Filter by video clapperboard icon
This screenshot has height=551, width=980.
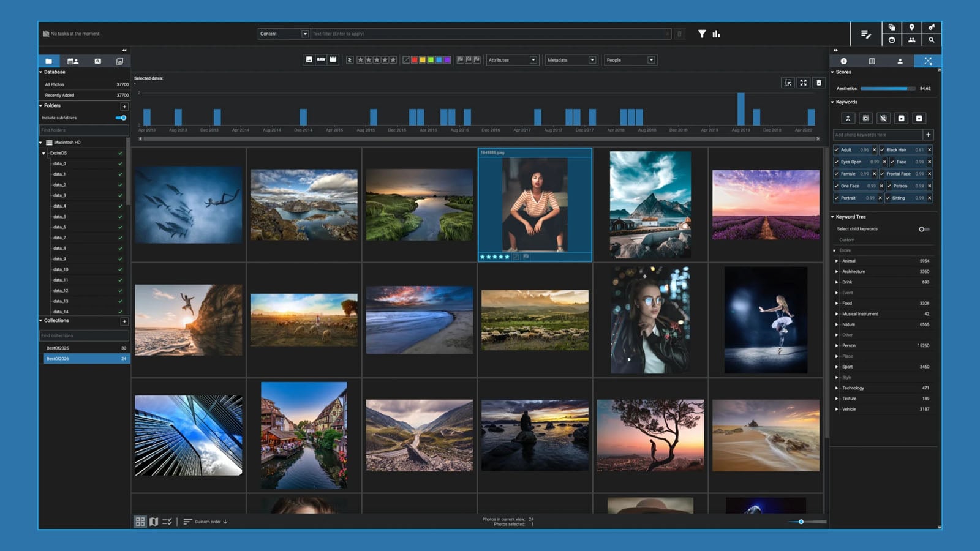tap(333, 59)
